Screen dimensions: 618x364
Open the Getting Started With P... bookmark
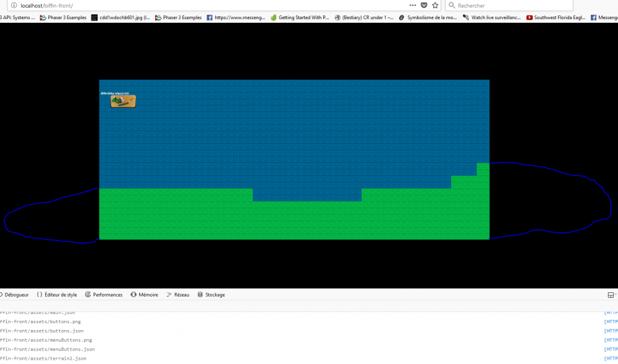tap(300, 18)
